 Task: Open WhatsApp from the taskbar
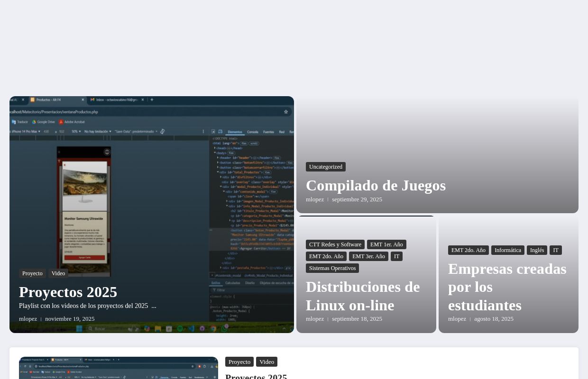[225, 329]
